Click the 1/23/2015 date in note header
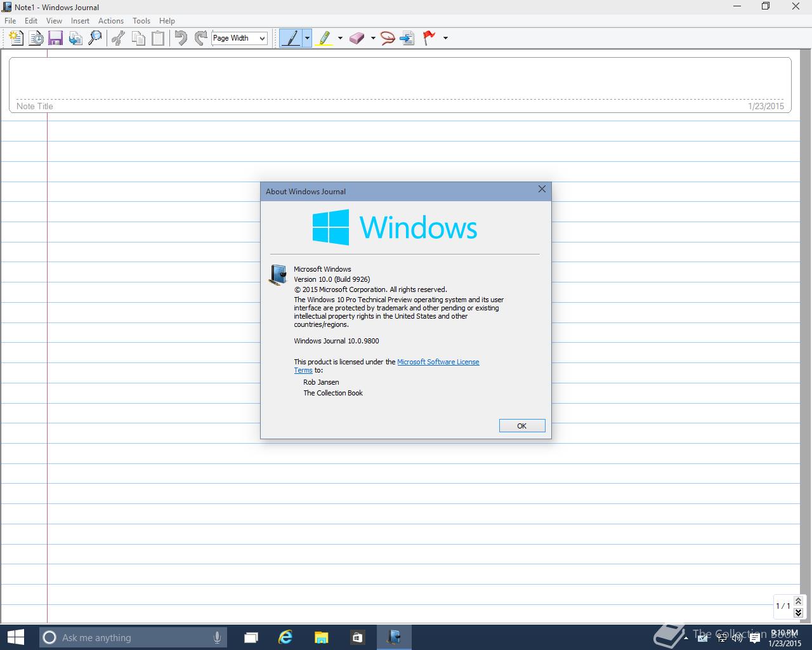812x650 pixels. pos(766,106)
